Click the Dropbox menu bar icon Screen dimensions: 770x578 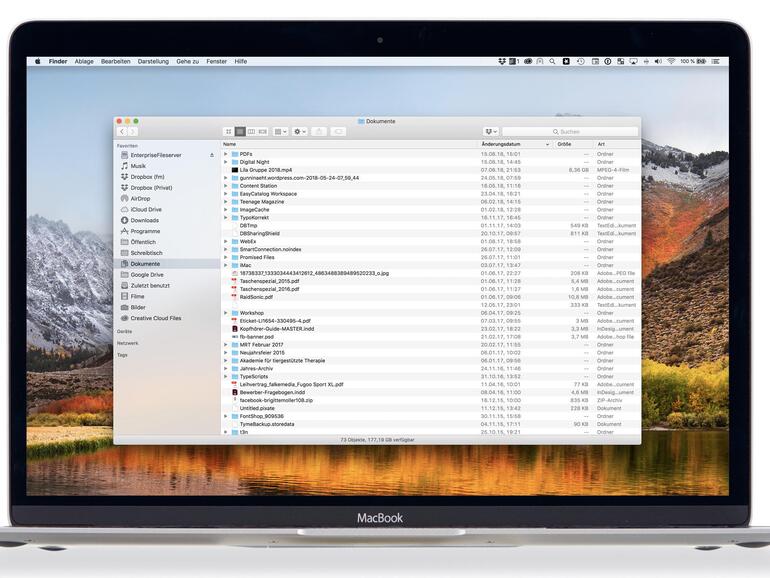501,61
